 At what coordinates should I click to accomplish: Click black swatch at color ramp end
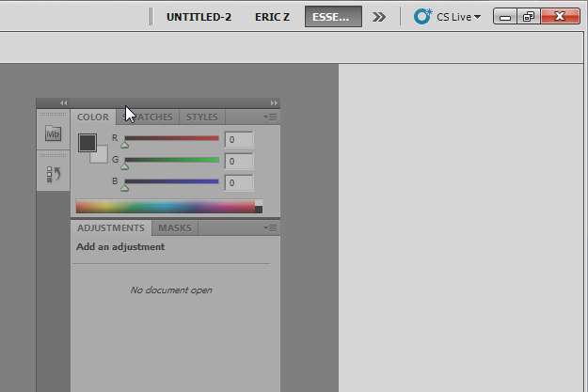coord(259,210)
